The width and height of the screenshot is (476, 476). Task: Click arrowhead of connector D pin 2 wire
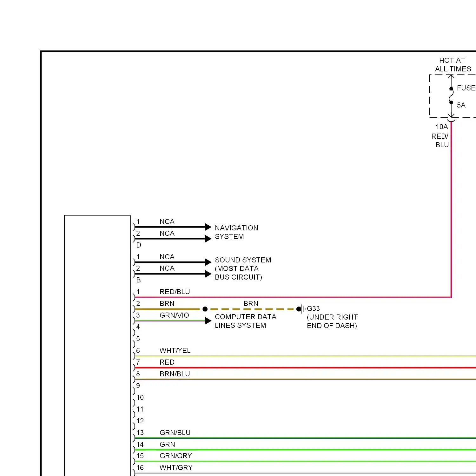[208, 239]
